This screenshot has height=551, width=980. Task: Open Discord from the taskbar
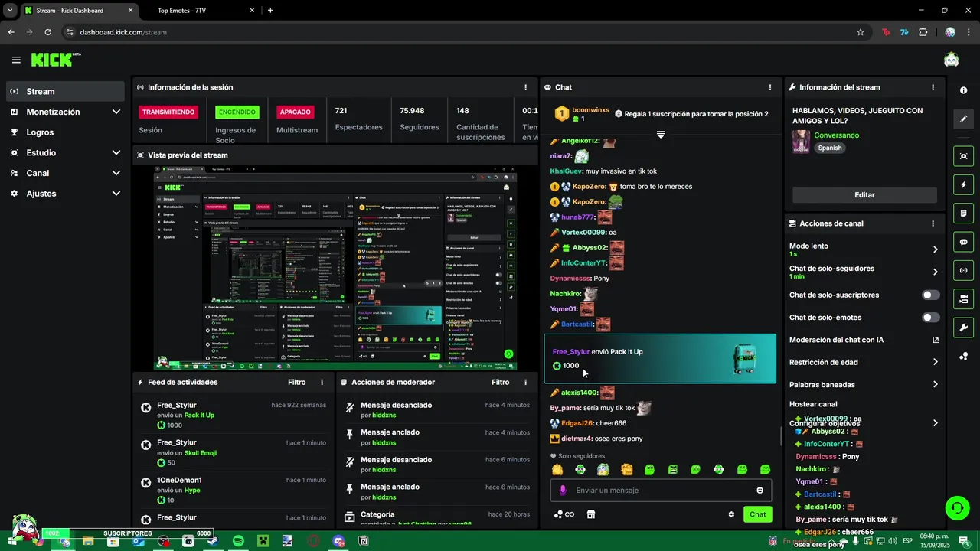coord(338,541)
